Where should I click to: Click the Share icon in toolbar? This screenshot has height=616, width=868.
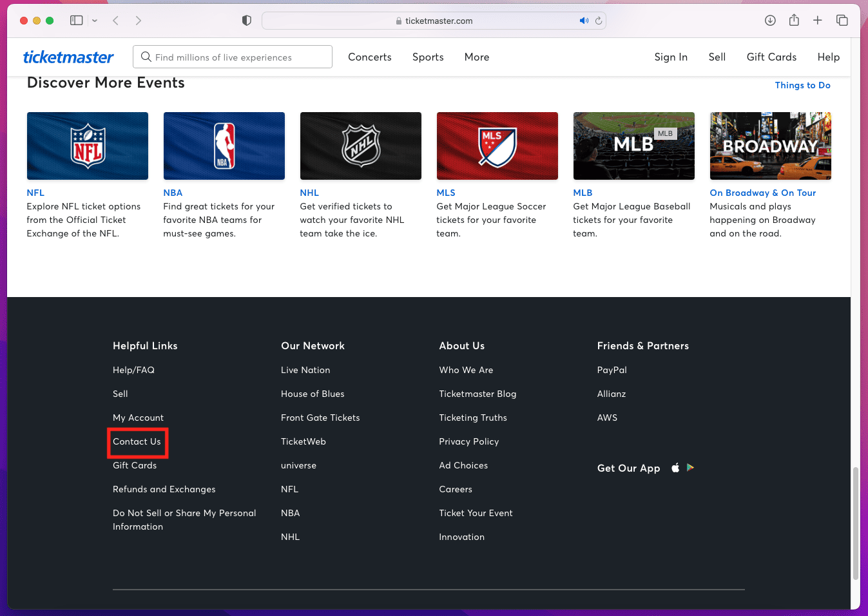[794, 21]
